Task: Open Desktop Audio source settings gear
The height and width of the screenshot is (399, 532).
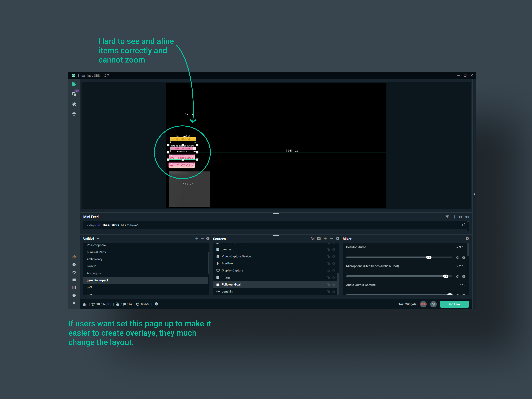Action: click(464, 257)
